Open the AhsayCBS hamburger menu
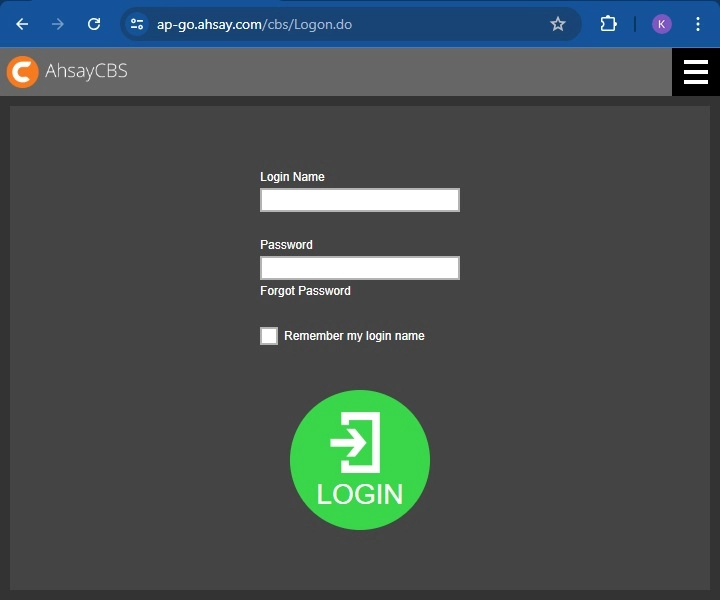The image size is (720, 600). point(696,72)
